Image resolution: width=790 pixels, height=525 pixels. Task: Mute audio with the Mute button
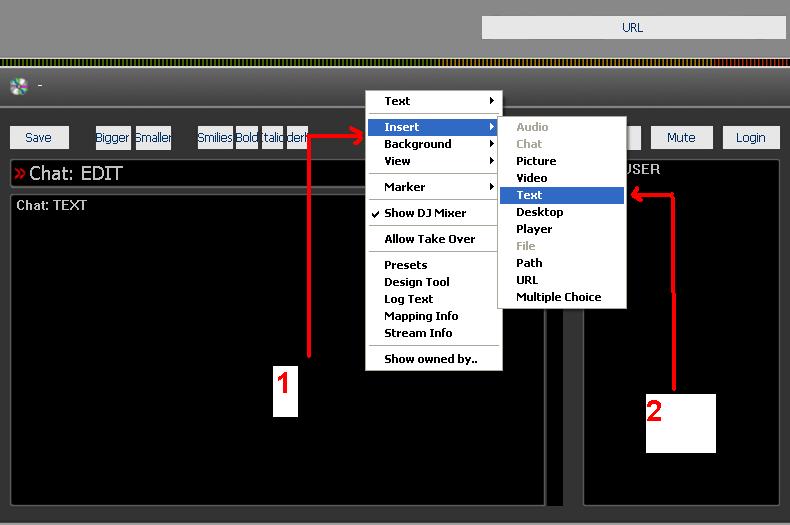(682, 138)
